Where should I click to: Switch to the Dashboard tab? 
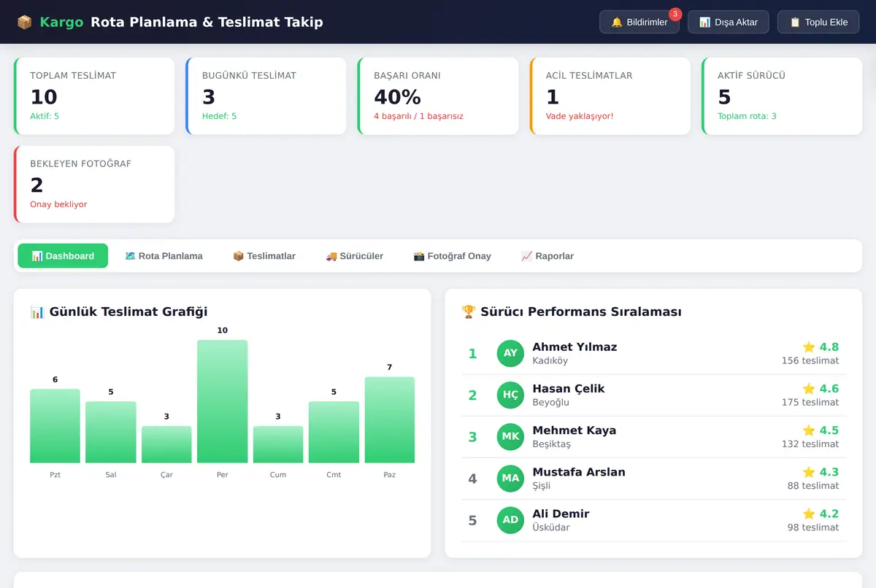click(x=63, y=256)
